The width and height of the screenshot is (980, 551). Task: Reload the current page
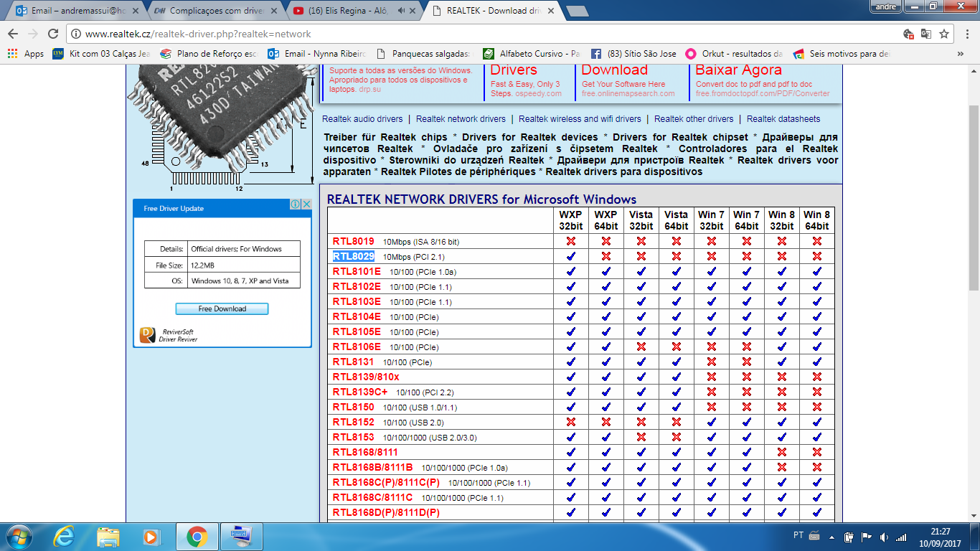(x=52, y=34)
